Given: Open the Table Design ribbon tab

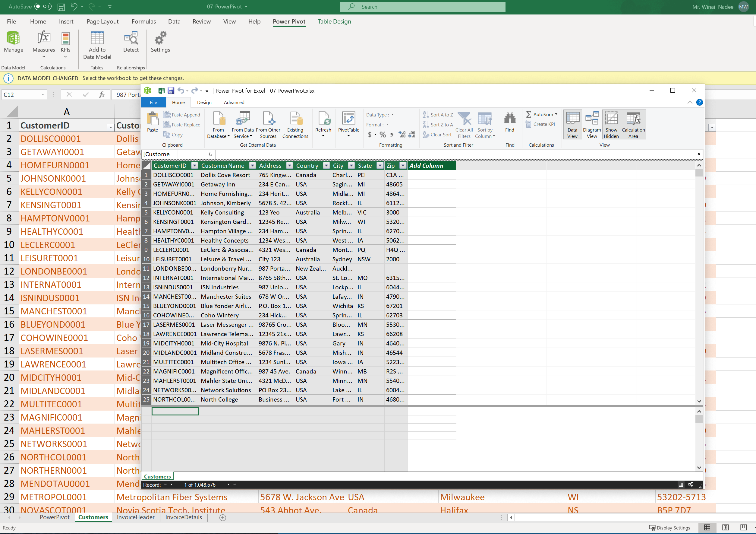Looking at the screenshot, I should click(334, 21).
